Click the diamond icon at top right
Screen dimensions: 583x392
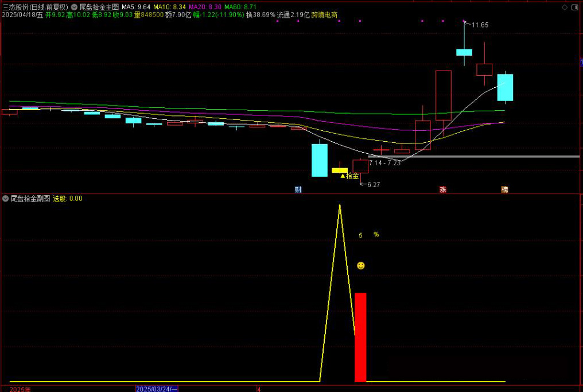tap(564, 7)
